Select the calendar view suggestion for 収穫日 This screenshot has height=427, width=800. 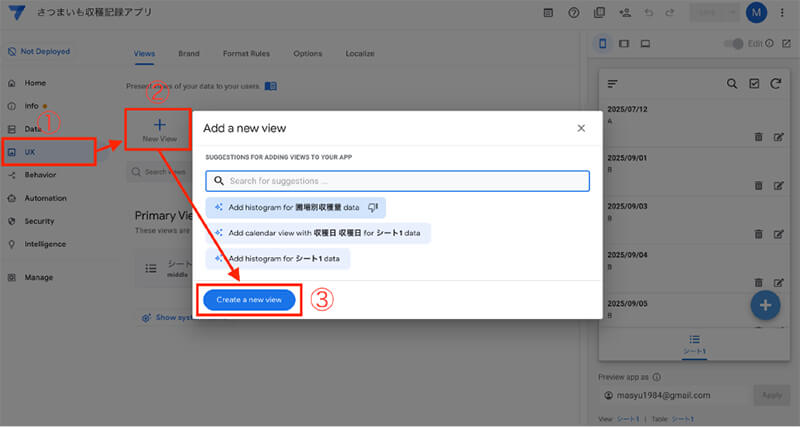318,233
